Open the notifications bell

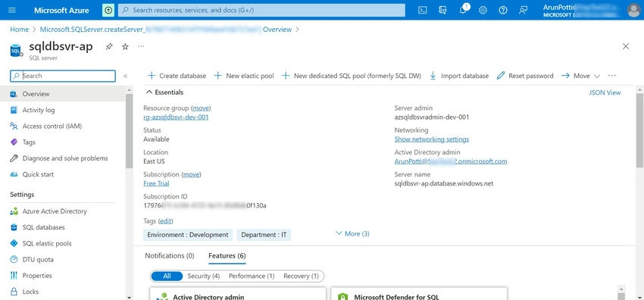[x=463, y=11]
